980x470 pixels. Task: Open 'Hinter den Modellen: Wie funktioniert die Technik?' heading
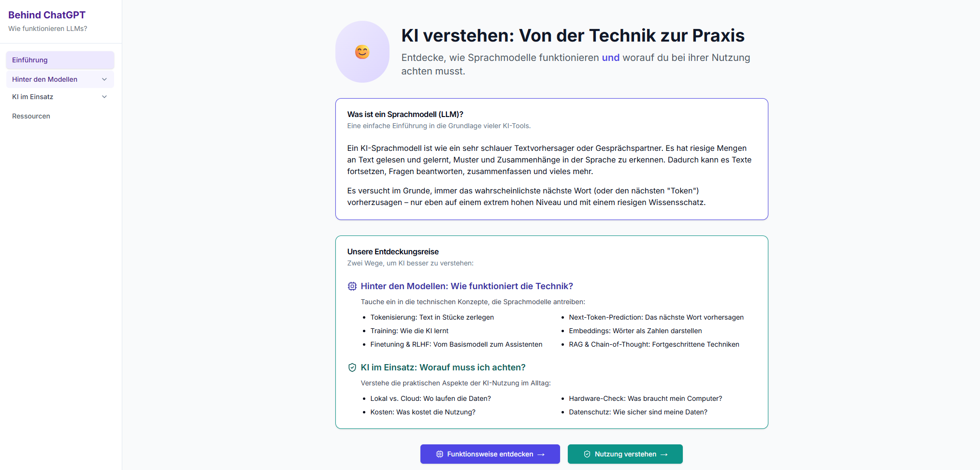(x=467, y=286)
